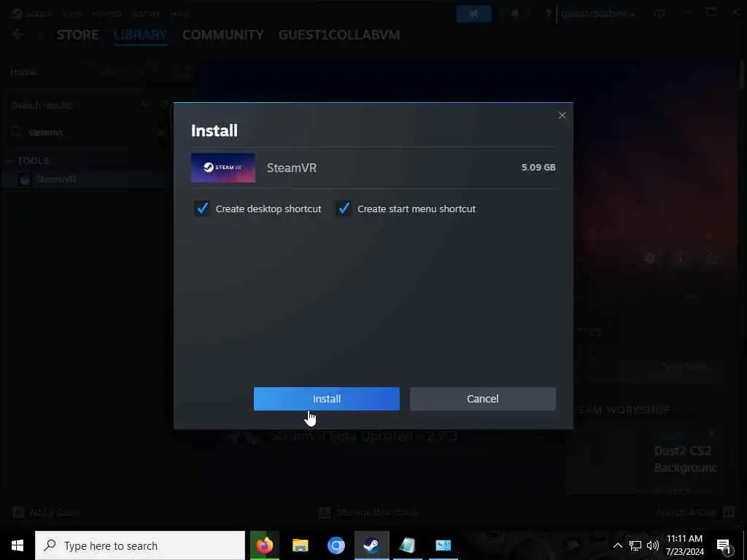Collapse the TOOLS category
The height and width of the screenshot is (560, 747).
coord(10,161)
